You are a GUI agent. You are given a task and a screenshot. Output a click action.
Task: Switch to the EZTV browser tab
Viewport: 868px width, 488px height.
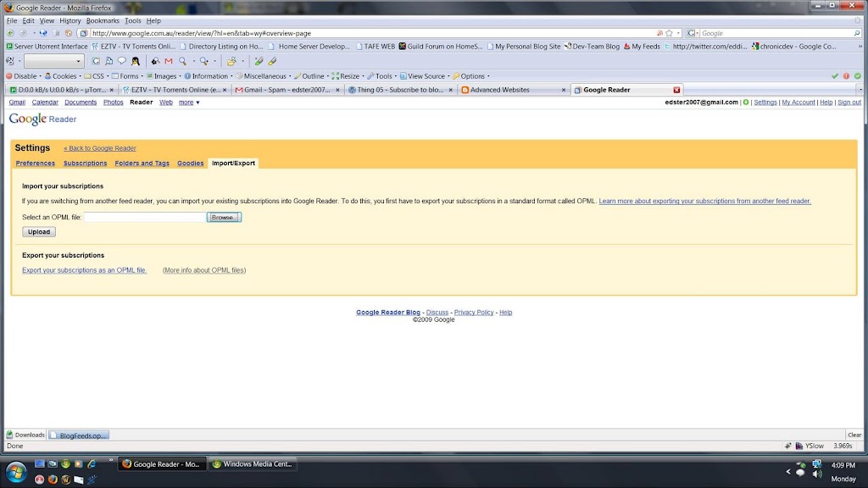pyautogui.click(x=175, y=90)
